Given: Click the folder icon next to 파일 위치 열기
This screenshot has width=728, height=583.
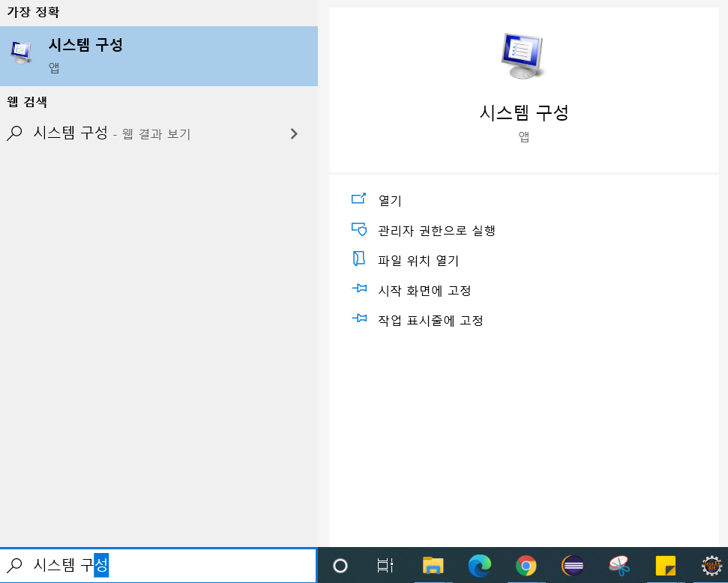Looking at the screenshot, I should click(x=359, y=260).
